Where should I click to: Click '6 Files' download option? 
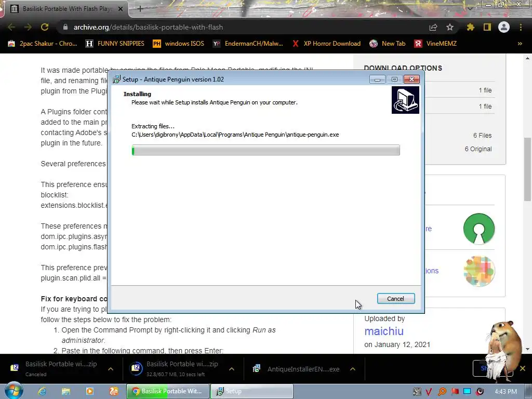pos(483,136)
